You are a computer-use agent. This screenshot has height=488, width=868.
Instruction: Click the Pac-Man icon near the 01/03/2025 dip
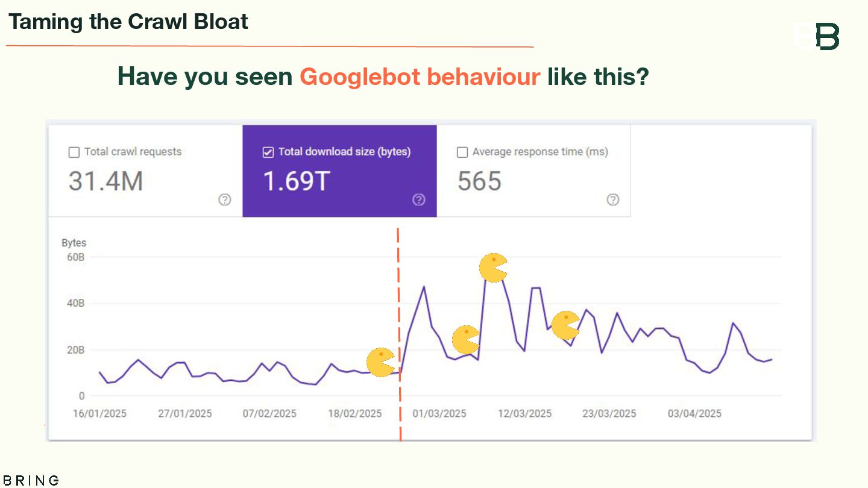point(465,340)
